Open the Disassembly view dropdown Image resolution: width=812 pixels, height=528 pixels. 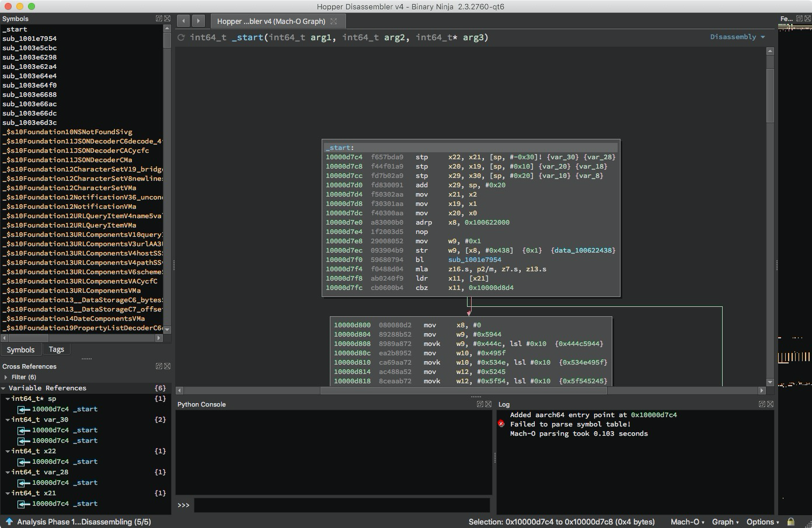(x=737, y=37)
